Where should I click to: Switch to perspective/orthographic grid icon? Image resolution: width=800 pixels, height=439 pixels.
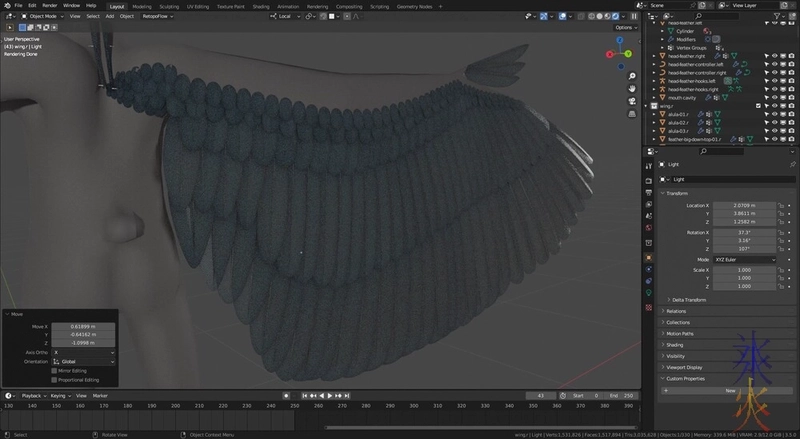(x=631, y=112)
